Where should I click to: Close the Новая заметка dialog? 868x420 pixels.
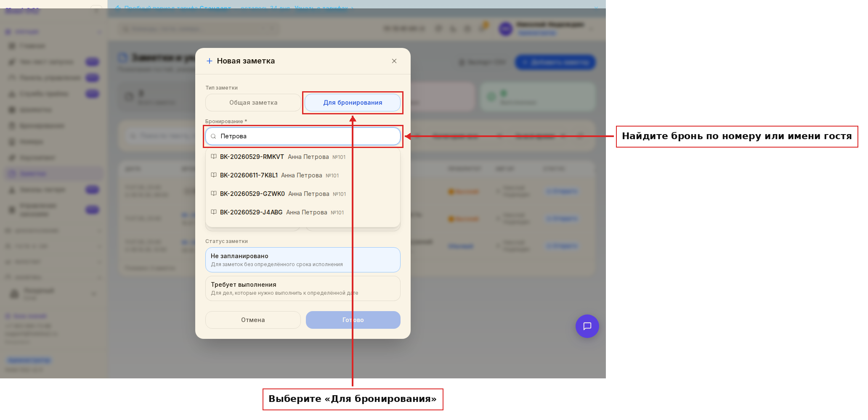(394, 61)
